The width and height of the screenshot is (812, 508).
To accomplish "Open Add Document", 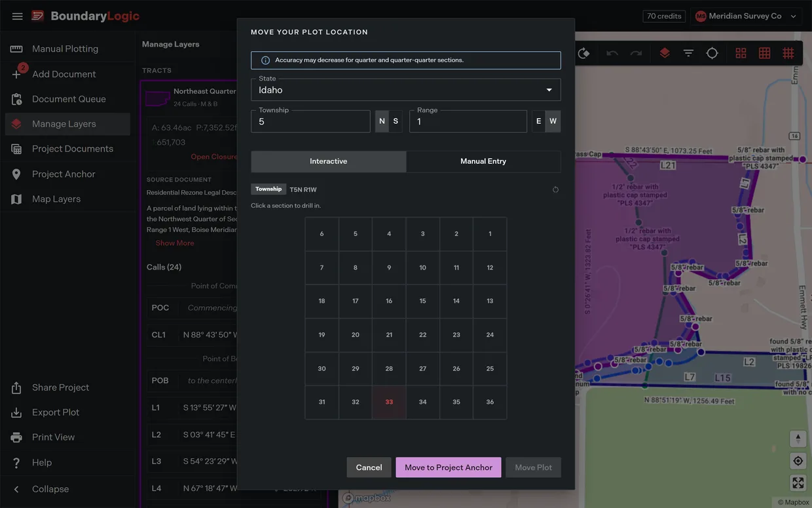I will tap(67, 74).
